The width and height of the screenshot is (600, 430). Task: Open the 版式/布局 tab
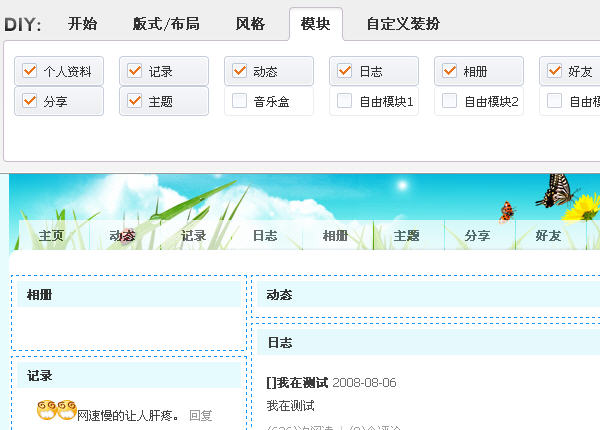pyautogui.click(x=166, y=24)
